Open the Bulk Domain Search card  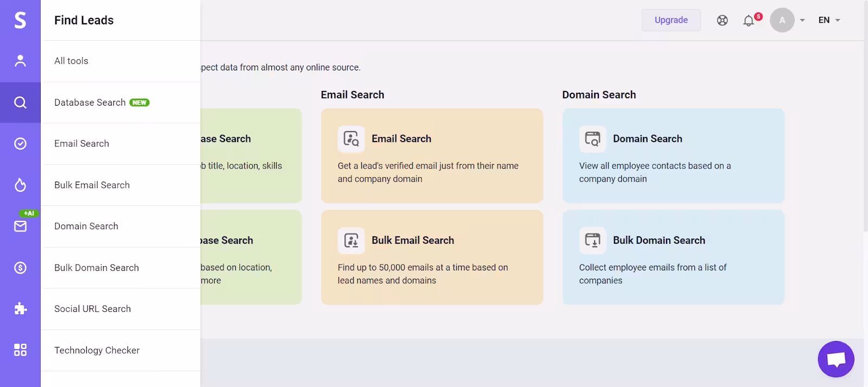tap(673, 257)
